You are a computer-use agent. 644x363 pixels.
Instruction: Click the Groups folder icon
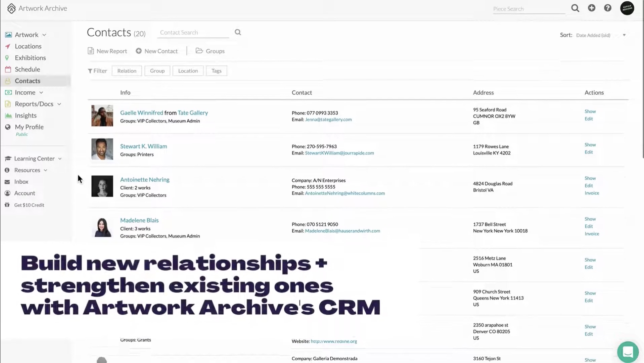[199, 51]
